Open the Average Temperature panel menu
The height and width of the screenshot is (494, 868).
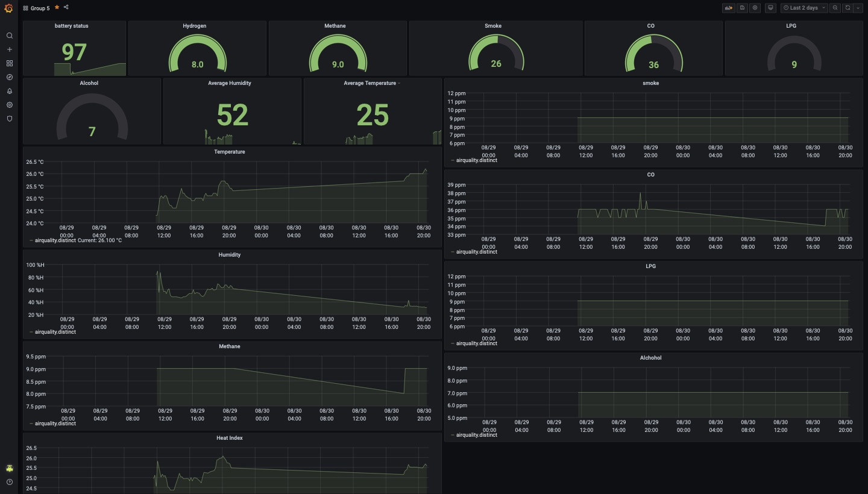[x=370, y=83]
